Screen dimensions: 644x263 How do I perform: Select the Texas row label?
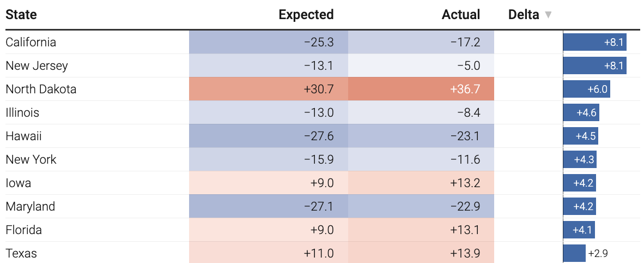pos(21,254)
